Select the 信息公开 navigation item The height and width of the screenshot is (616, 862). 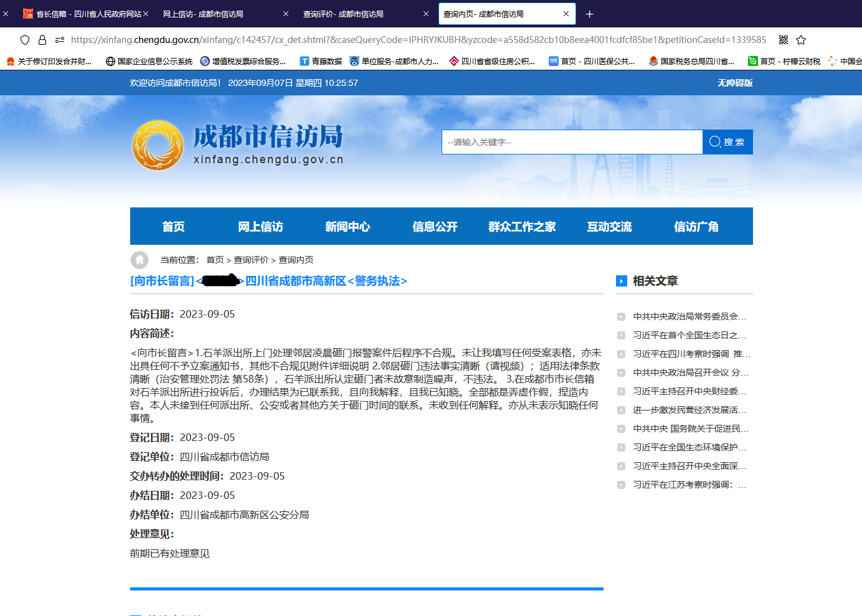(435, 227)
